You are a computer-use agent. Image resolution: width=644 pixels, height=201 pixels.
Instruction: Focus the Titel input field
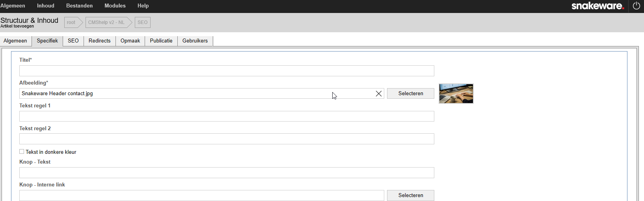(x=227, y=71)
